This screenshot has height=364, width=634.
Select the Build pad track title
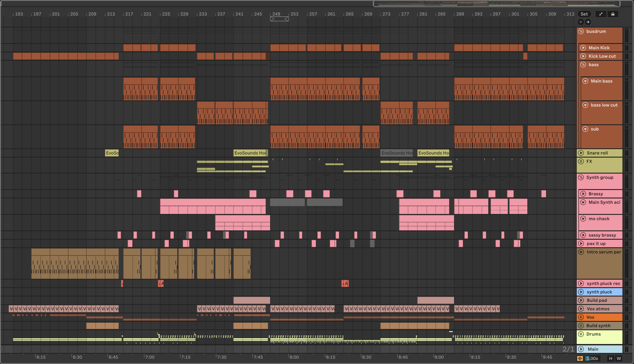click(597, 300)
